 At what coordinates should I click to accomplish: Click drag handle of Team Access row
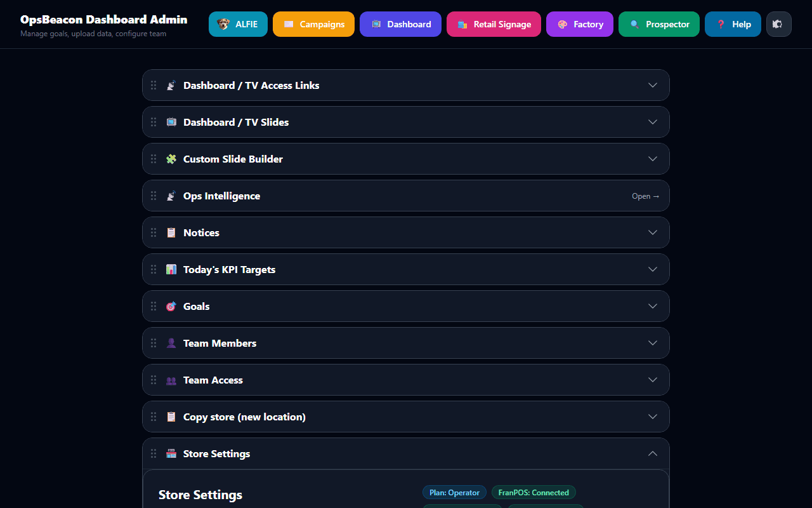pos(154,380)
